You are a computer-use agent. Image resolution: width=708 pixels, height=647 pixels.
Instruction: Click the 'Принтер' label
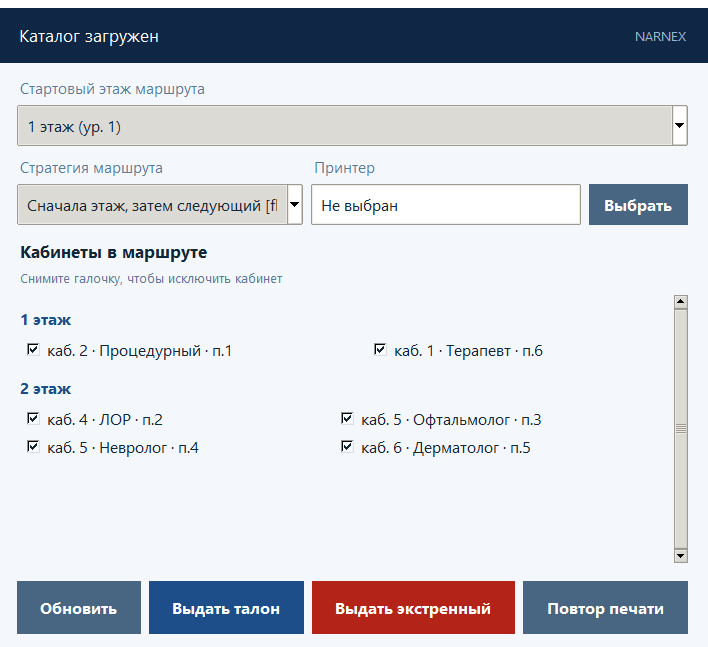tap(345, 168)
